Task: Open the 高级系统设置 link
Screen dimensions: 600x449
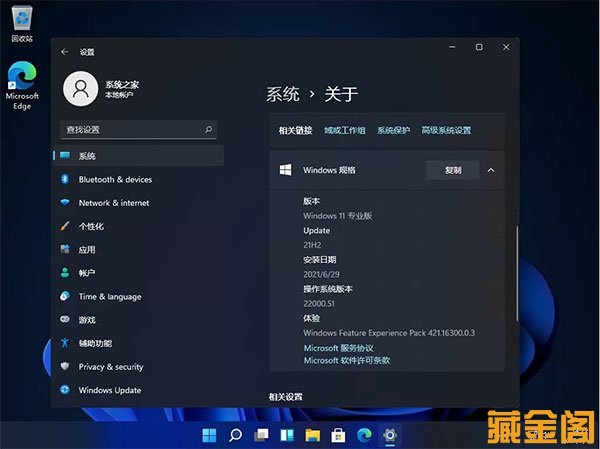Action: [446, 130]
